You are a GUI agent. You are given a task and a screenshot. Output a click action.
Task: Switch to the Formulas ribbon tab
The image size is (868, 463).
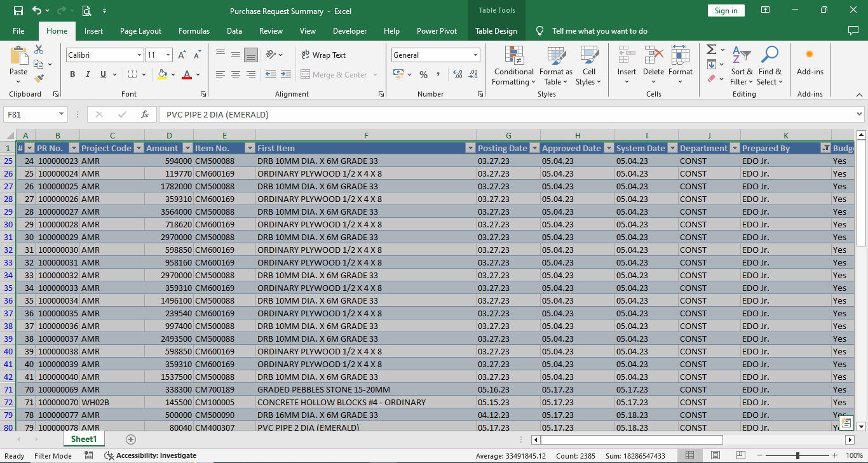coord(194,31)
